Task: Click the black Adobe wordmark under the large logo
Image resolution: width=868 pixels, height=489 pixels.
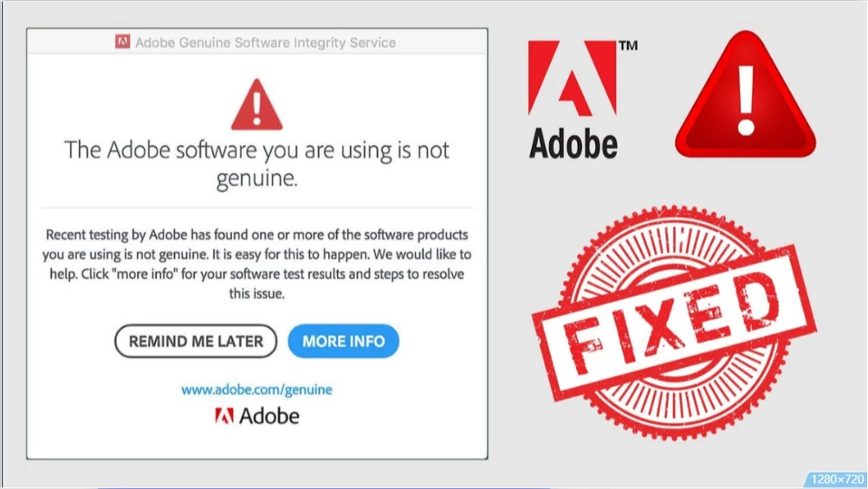Action: pyautogui.click(x=573, y=145)
